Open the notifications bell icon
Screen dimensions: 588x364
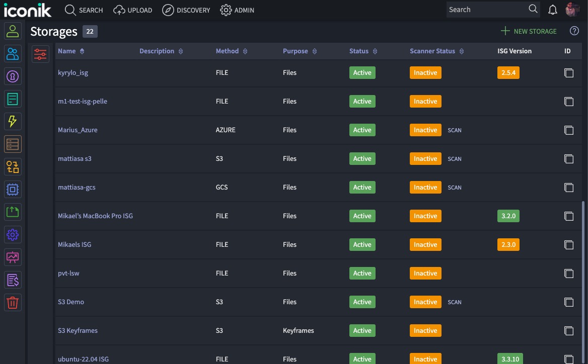coord(552,10)
